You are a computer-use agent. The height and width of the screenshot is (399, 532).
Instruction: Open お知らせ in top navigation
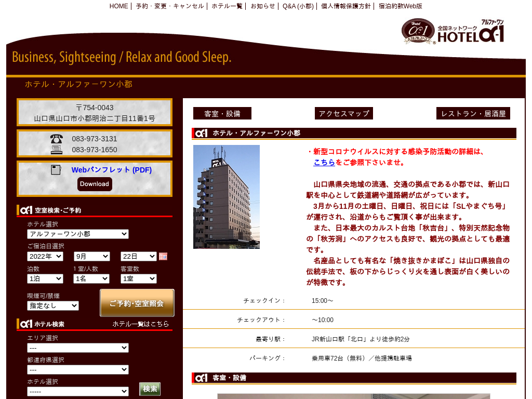pyautogui.click(x=263, y=6)
